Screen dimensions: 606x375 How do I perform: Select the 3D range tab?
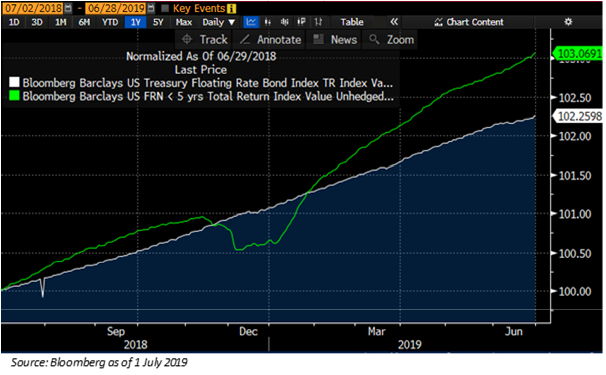click(37, 22)
